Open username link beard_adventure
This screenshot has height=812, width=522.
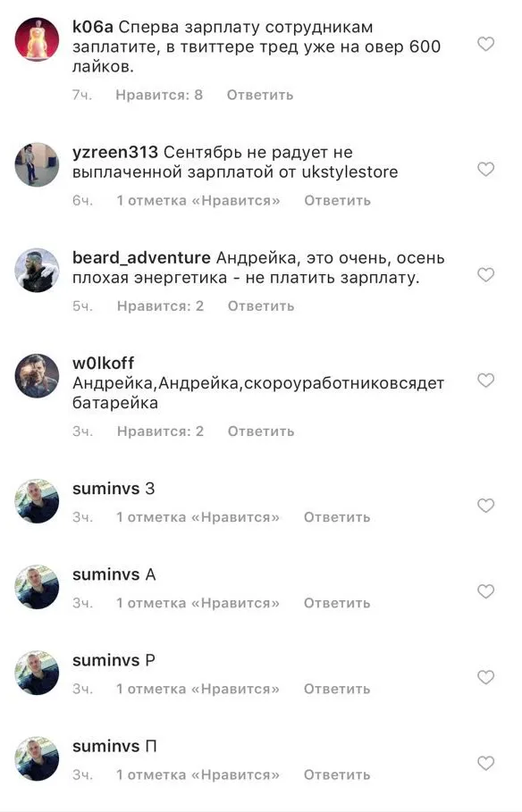(x=141, y=258)
